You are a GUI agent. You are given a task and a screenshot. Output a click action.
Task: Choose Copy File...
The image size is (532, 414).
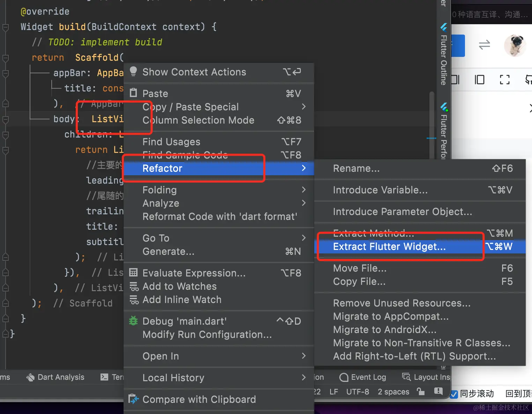click(x=420, y=281)
